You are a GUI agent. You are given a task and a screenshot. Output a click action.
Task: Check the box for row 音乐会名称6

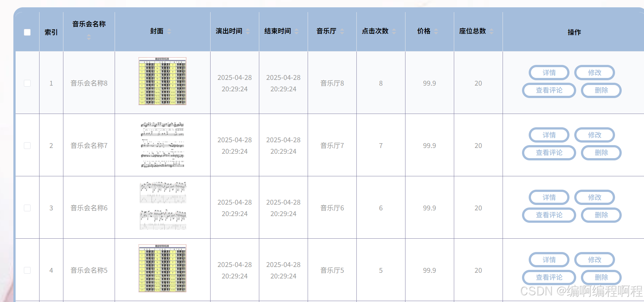point(27,208)
